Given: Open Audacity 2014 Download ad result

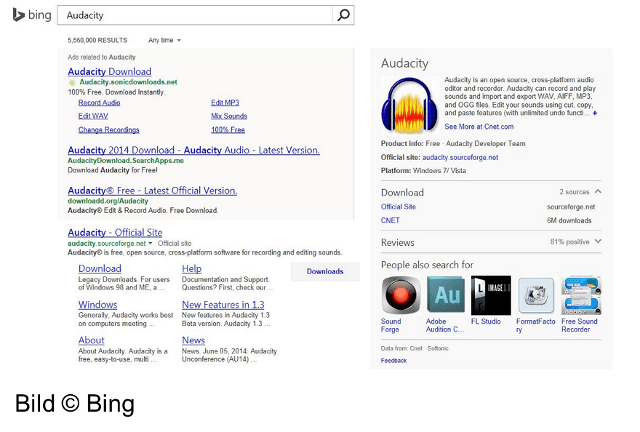Looking at the screenshot, I should (x=193, y=150).
